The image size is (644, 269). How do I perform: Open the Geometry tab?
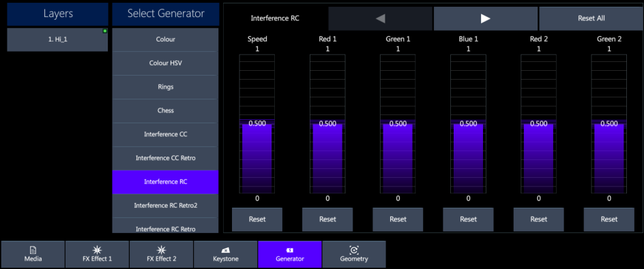click(x=354, y=254)
